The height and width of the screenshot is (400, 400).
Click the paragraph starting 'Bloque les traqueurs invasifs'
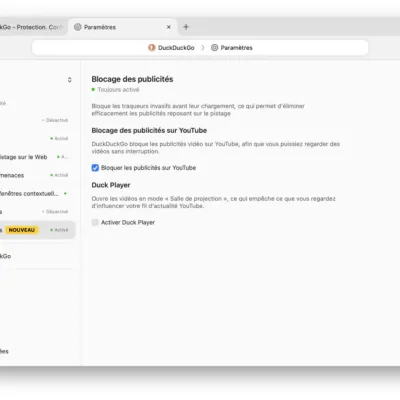pyautogui.click(x=198, y=110)
